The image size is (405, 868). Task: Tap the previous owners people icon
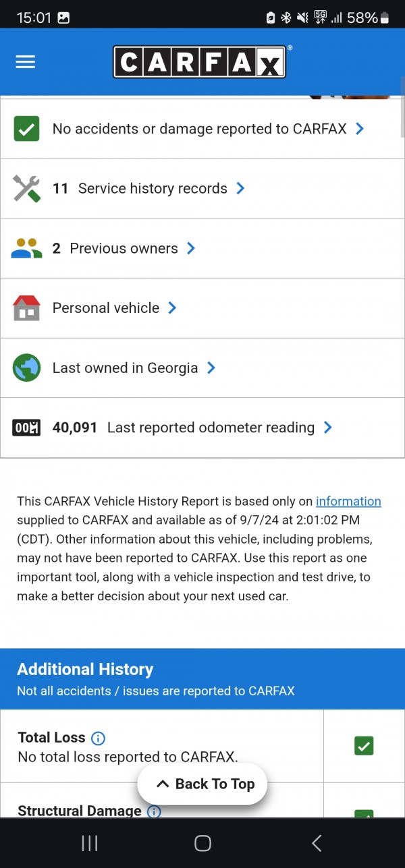click(27, 248)
